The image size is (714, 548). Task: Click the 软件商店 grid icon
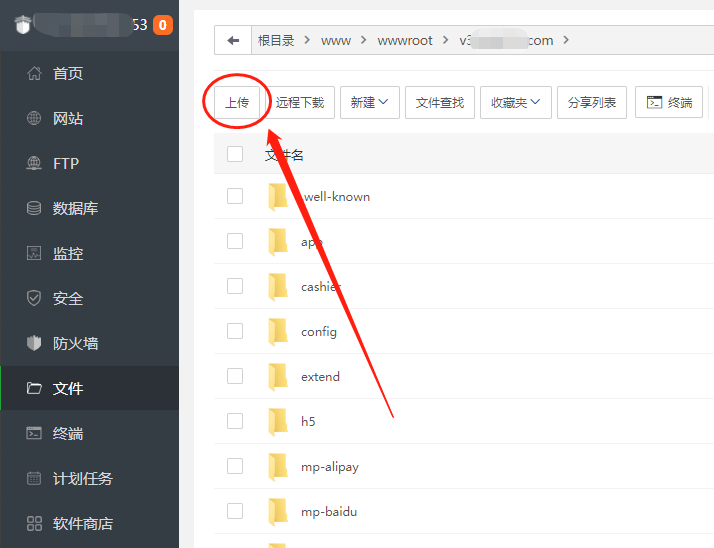tap(34, 523)
